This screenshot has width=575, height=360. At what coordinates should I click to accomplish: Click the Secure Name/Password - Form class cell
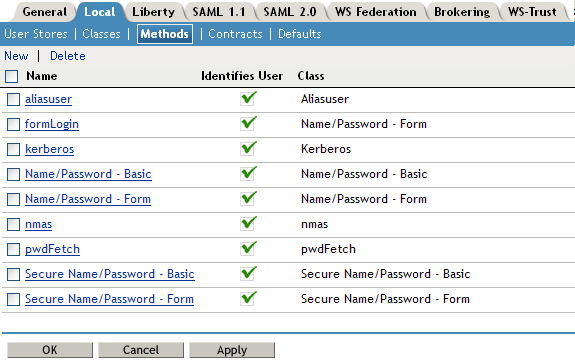(385, 299)
